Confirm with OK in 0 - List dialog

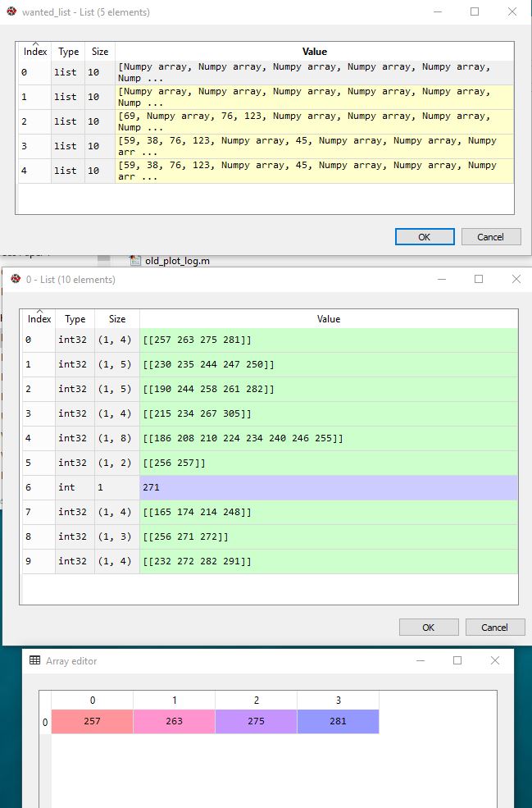[x=428, y=628]
